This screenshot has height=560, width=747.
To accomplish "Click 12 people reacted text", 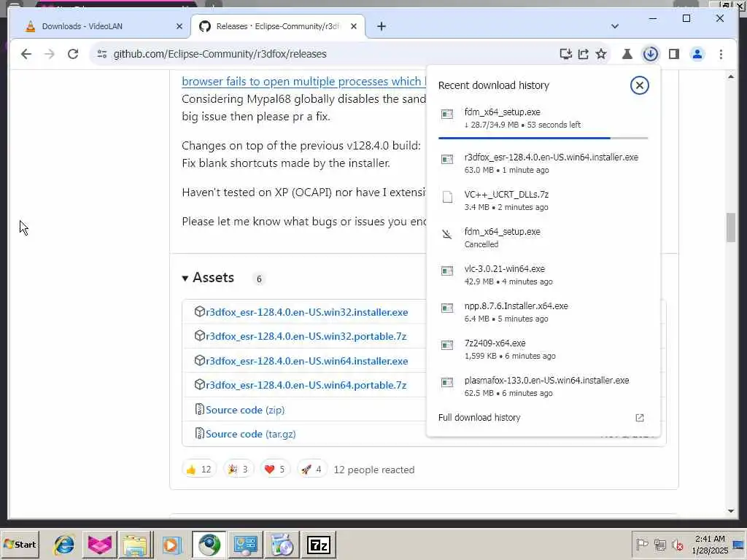I will click(374, 470).
